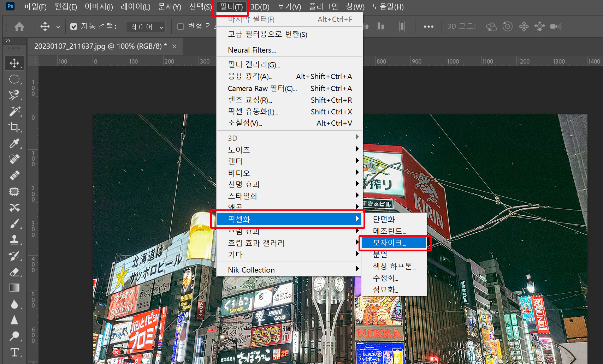
Task: Select the Eyedropper tool
Action: 14,143
